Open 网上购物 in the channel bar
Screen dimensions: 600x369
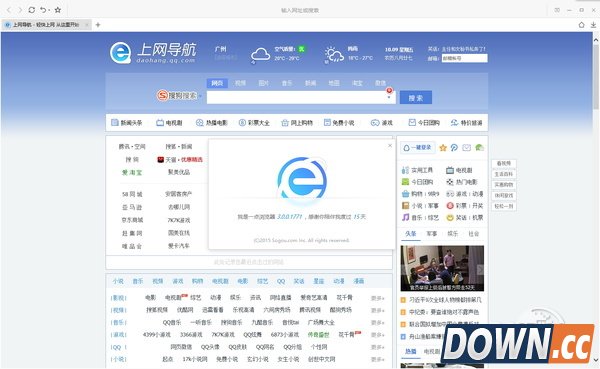click(x=297, y=122)
